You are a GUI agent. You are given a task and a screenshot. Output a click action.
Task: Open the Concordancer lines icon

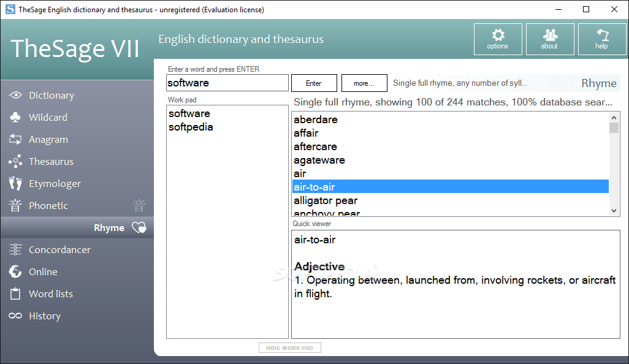[15, 250]
